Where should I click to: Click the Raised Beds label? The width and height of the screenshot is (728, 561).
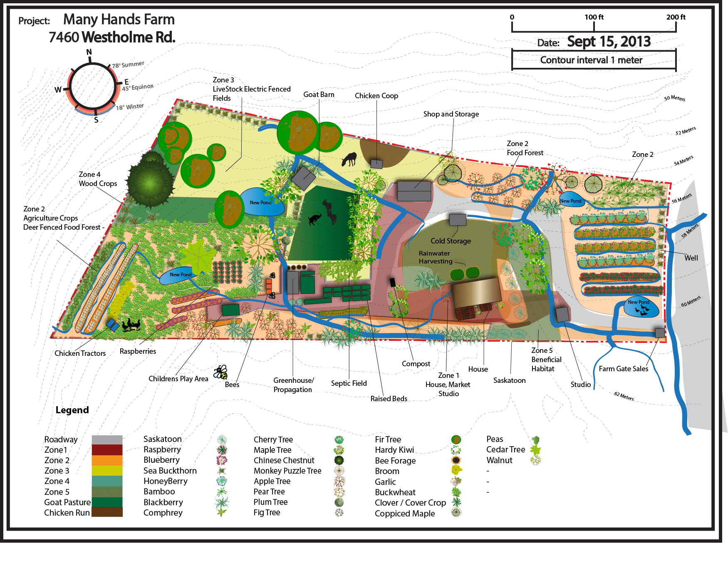(x=389, y=399)
